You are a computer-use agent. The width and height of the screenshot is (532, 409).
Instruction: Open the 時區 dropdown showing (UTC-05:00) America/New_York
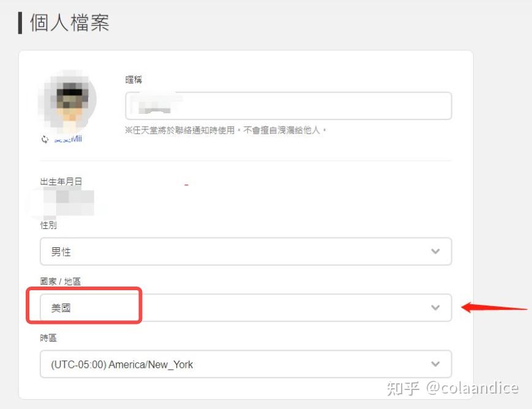click(245, 364)
